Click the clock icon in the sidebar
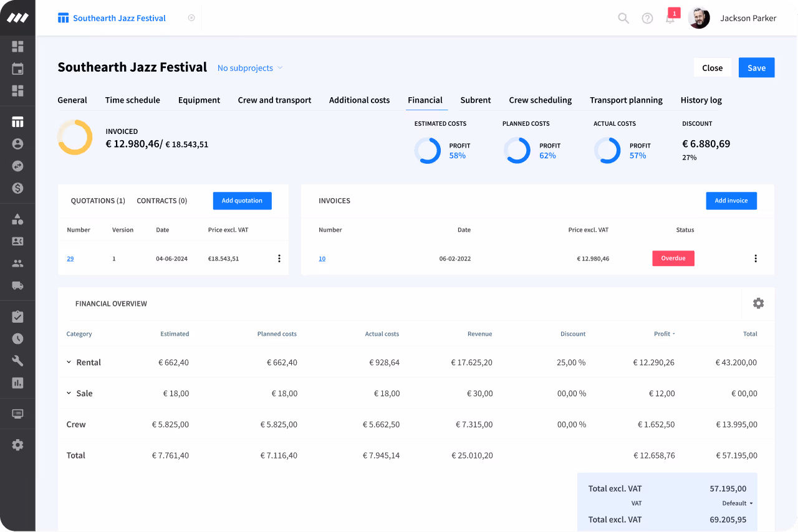798x532 pixels. coord(17,339)
